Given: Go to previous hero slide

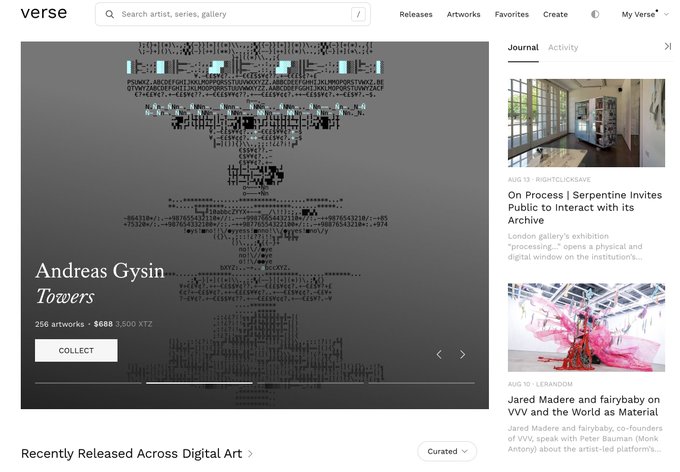Looking at the screenshot, I should pyautogui.click(x=439, y=354).
